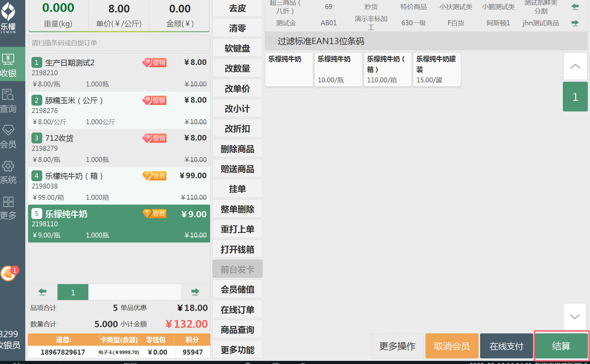Screen dimensions: 590x364
Task: Click the category list right green arrow
Action: [575, 23]
